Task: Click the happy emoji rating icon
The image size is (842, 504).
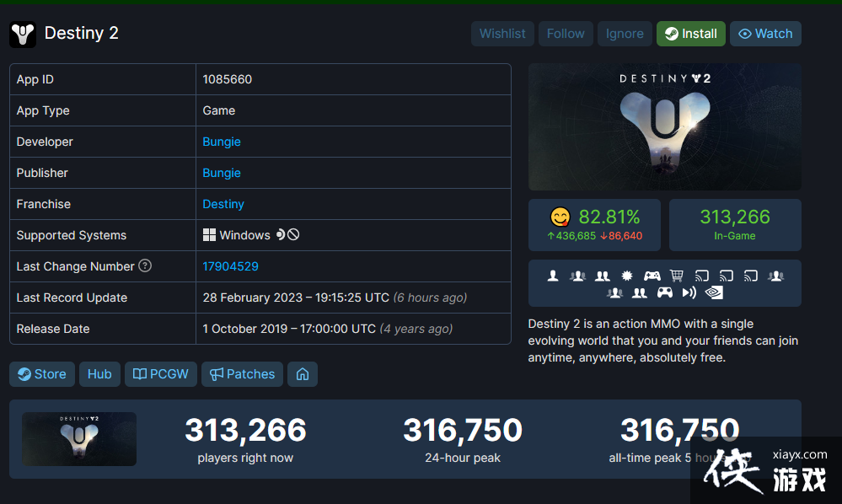Action: (x=560, y=217)
